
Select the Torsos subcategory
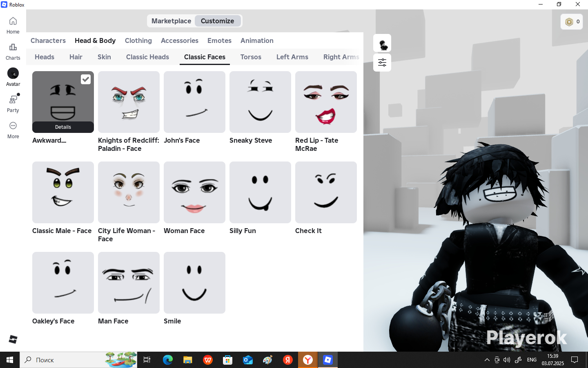[x=251, y=57]
